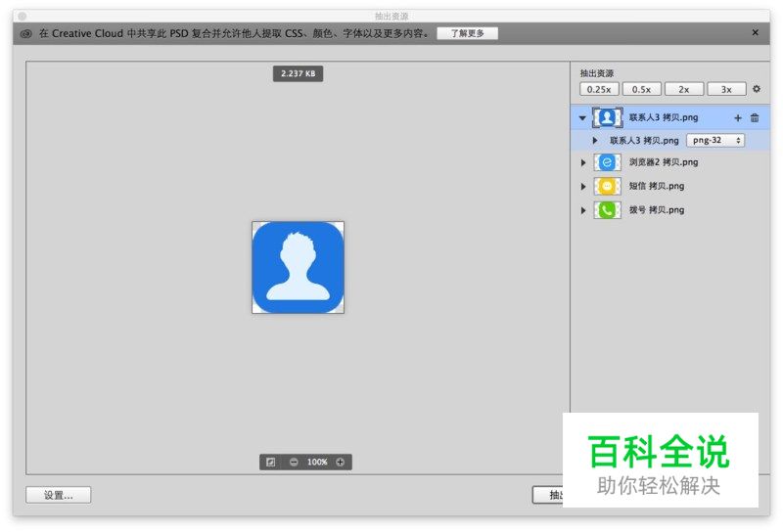Click the top 联系人3 拷贝.png group label
Viewport: 783px width, 532px height.
[x=664, y=117]
